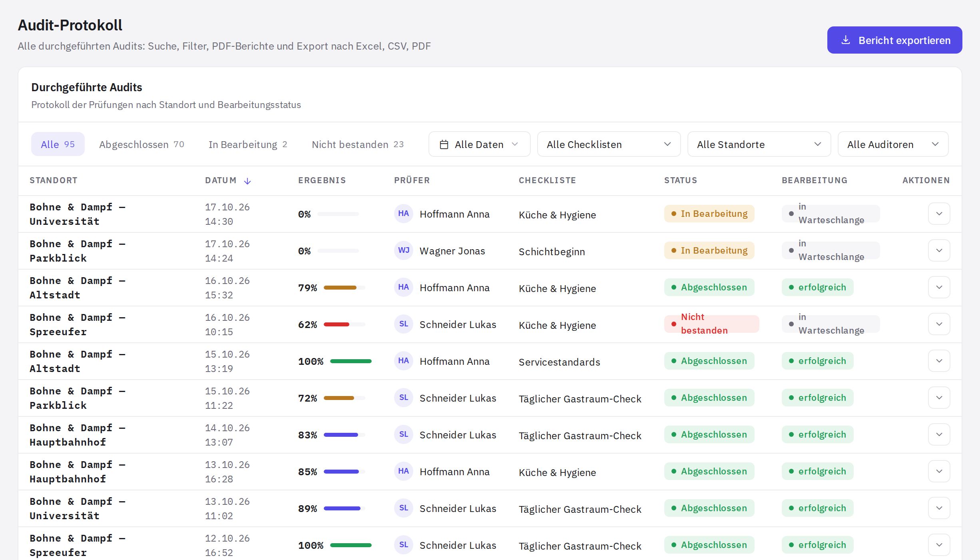Click the WJ avatar for Wagner Jonas

point(403,250)
